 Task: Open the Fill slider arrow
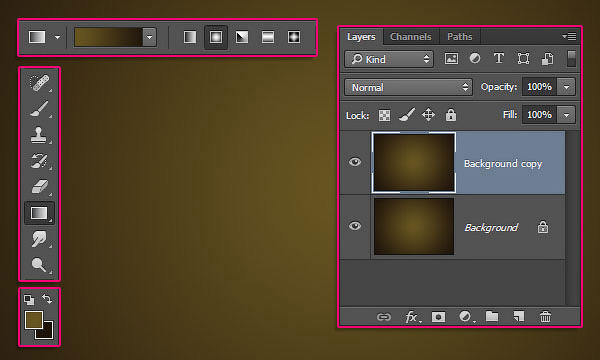tap(566, 115)
